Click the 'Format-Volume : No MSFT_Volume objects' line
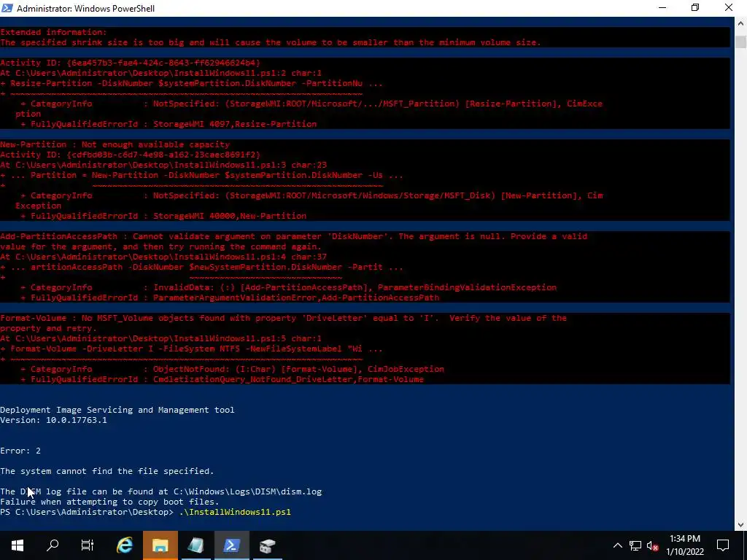Image resolution: width=747 pixels, height=560 pixels. tap(284, 318)
